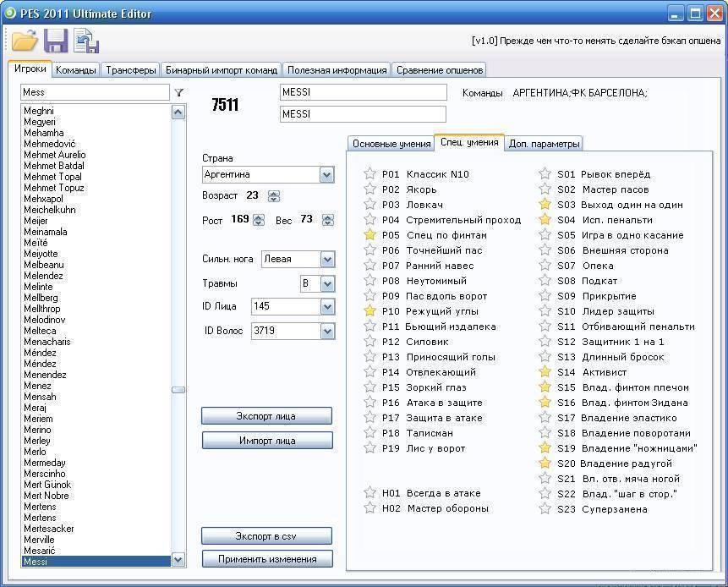The image size is (728, 587).
Task: Open option file with folder icon
Action: [25, 40]
